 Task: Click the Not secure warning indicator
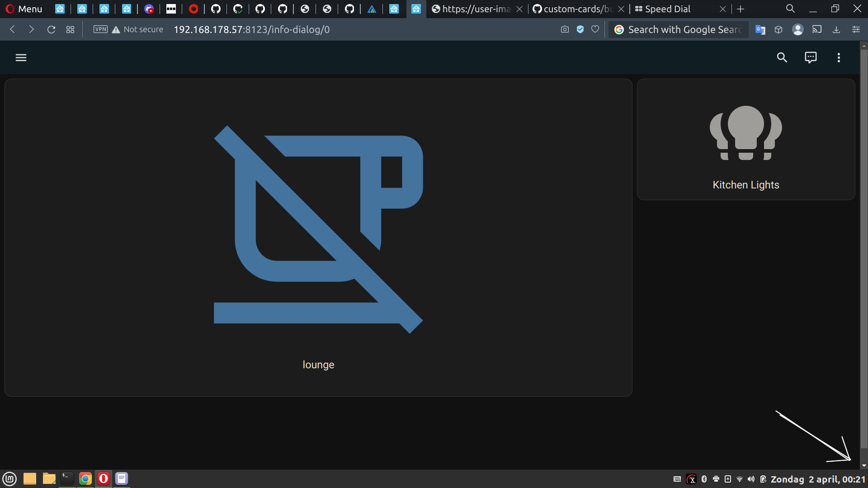click(x=137, y=29)
